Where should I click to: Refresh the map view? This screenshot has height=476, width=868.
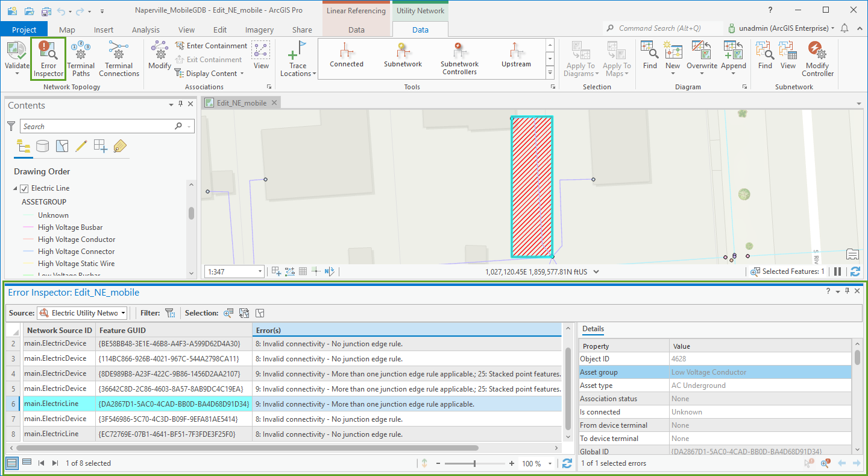(x=855, y=272)
